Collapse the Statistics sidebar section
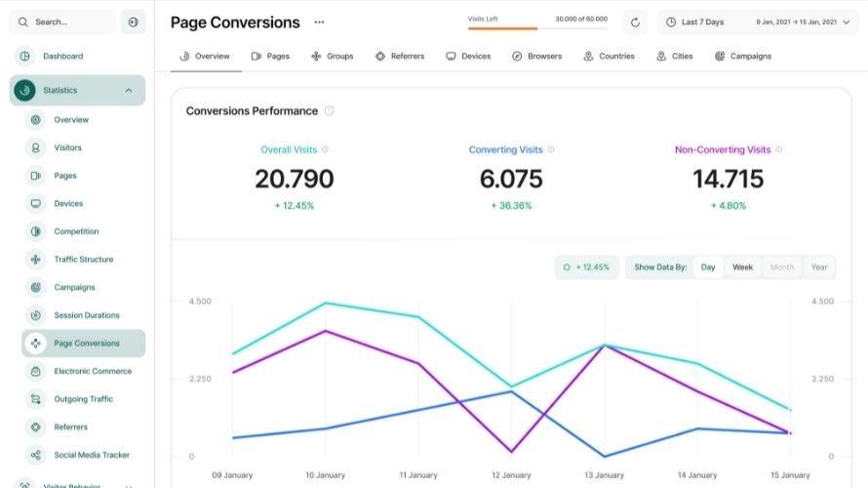The image size is (868, 488). pos(128,91)
